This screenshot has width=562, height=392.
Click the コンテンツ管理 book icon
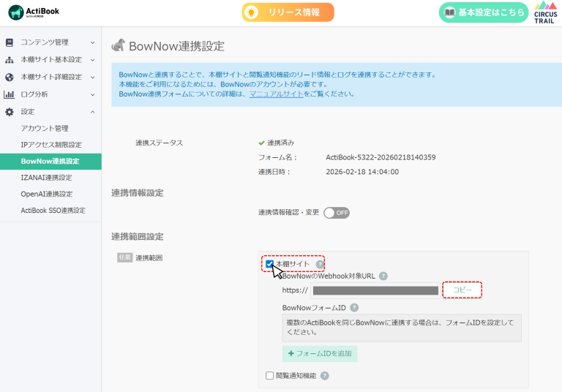coord(10,42)
